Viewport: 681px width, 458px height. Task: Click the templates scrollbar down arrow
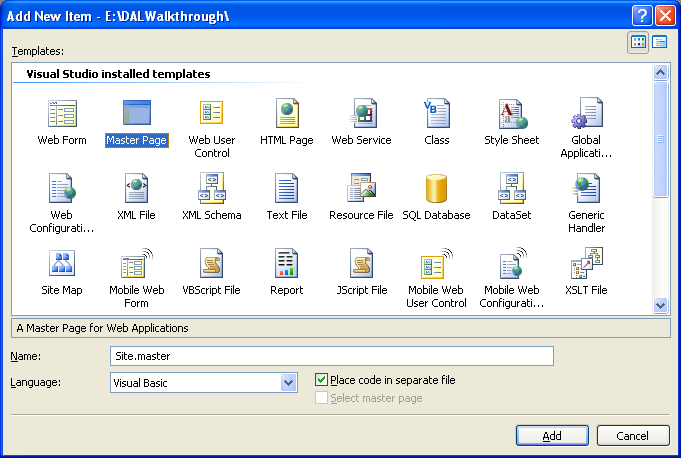661,305
